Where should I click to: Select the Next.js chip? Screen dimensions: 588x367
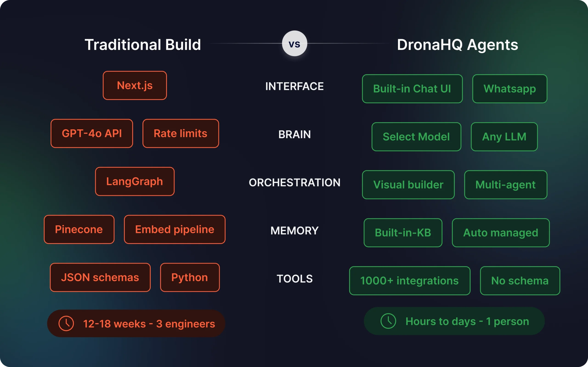tap(135, 85)
